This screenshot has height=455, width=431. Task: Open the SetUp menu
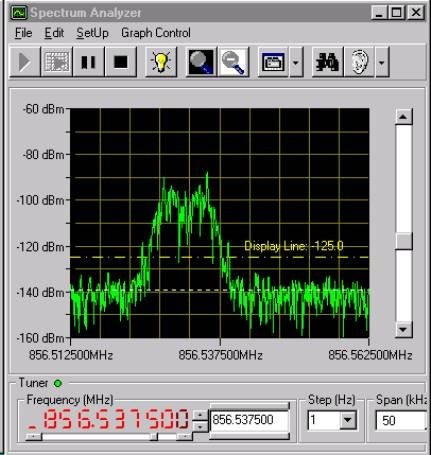pyautogui.click(x=92, y=33)
